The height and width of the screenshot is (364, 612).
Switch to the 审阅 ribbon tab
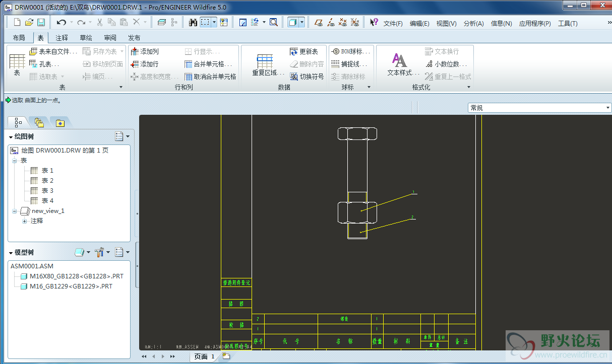(110, 38)
